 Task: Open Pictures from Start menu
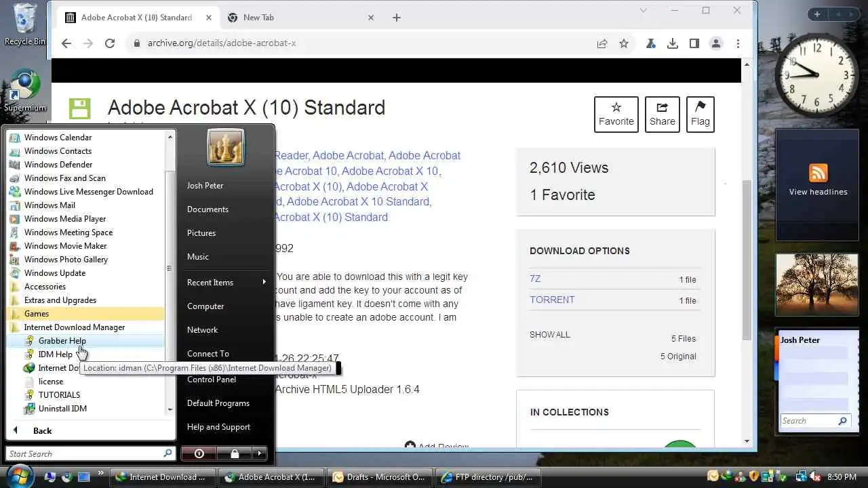tap(201, 233)
